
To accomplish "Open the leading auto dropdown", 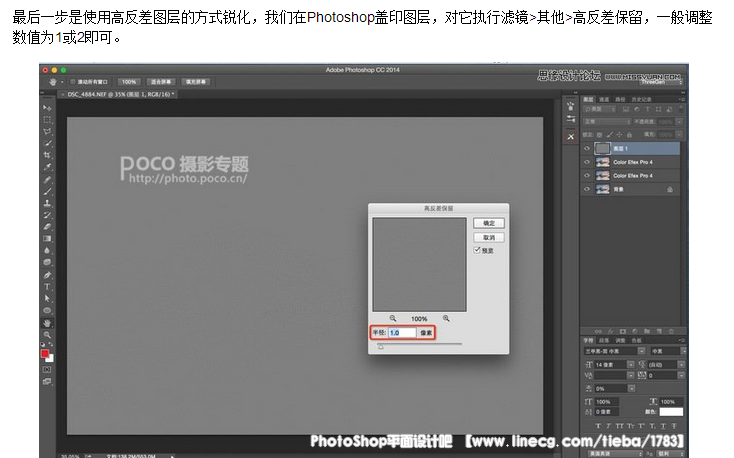I will click(x=681, y=364).
